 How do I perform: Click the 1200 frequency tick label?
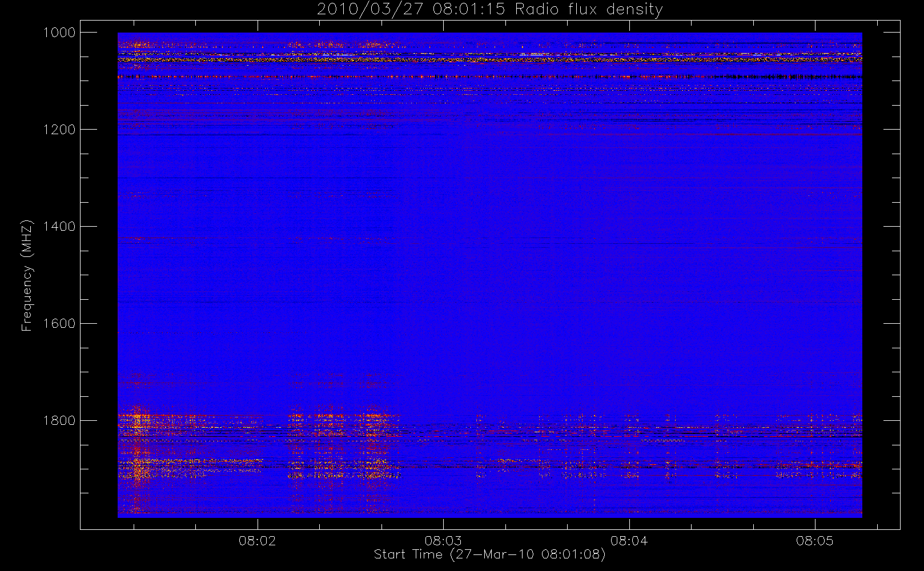(x=59, y=130)
